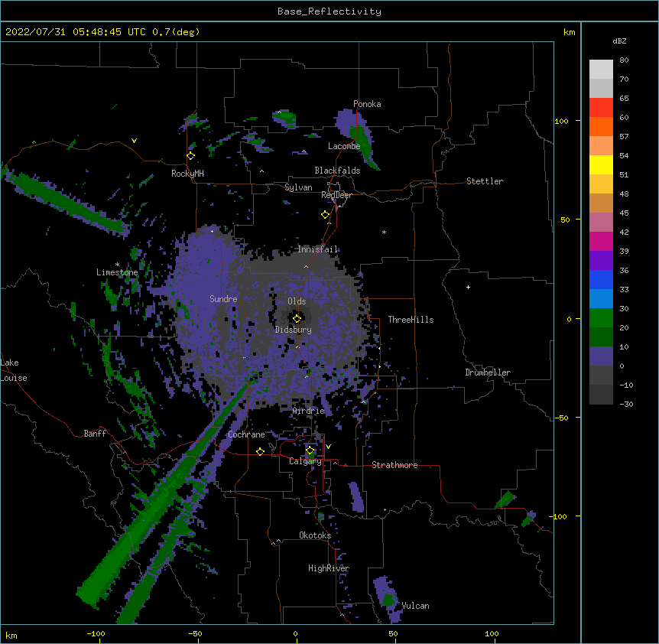Click the yellow V marker northwest of RockyMH
The width and height of the screenshot is (659, 644).
pos(134,141)
